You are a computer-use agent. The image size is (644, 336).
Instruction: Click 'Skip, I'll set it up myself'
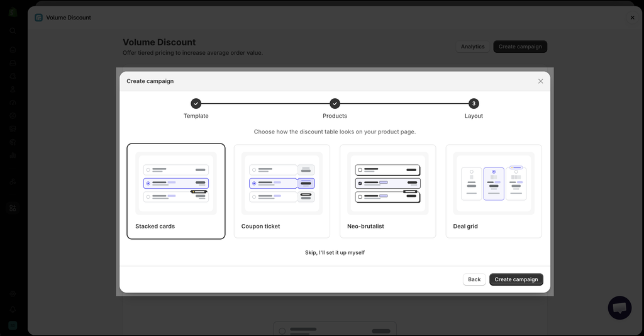pos(335,252)
